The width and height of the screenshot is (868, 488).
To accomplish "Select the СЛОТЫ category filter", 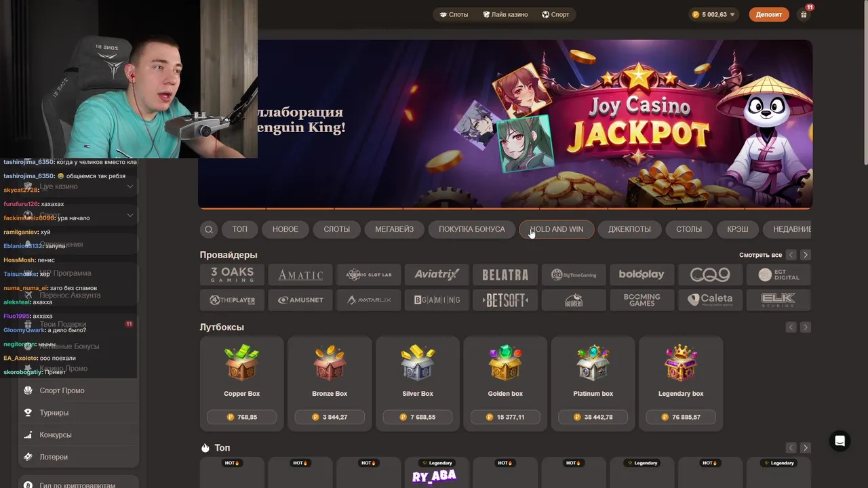I will (x=337, y=229).
